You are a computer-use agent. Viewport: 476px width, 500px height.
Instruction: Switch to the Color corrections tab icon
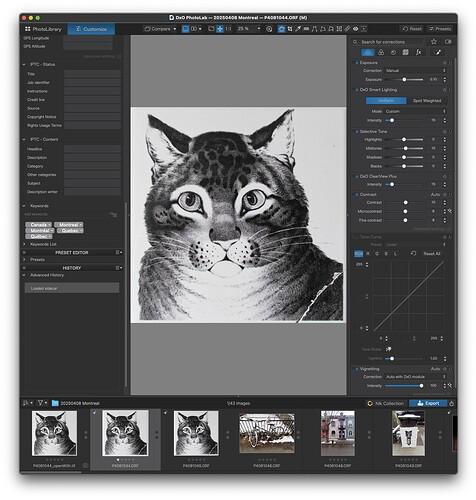tap(381, 52)
